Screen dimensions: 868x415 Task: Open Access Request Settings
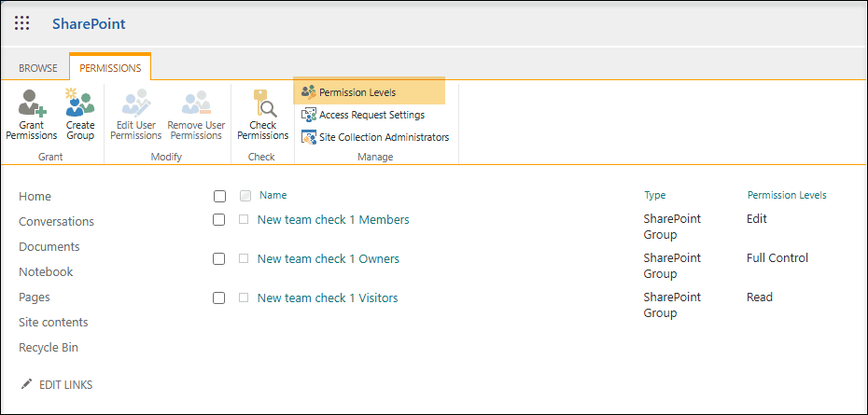coord(372,115)
